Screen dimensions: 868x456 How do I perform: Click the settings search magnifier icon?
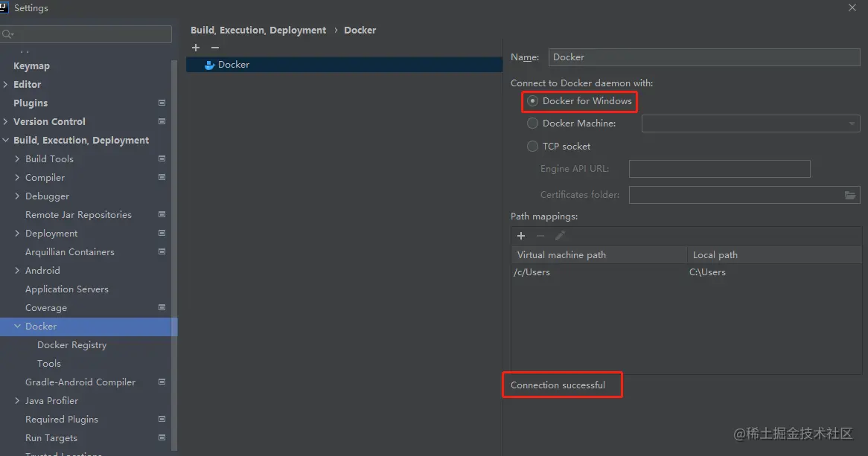coord(7,34)
